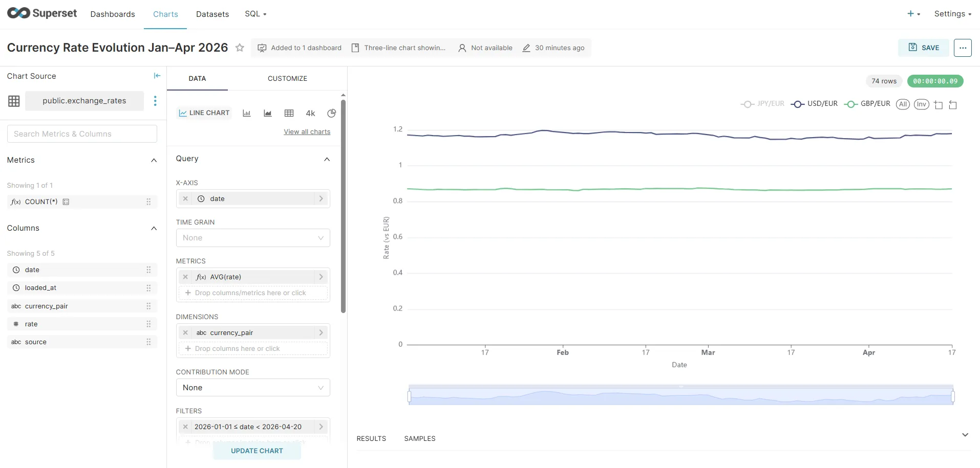Switch to table visualization type
The image size is (980, 468).
point(289,113)
